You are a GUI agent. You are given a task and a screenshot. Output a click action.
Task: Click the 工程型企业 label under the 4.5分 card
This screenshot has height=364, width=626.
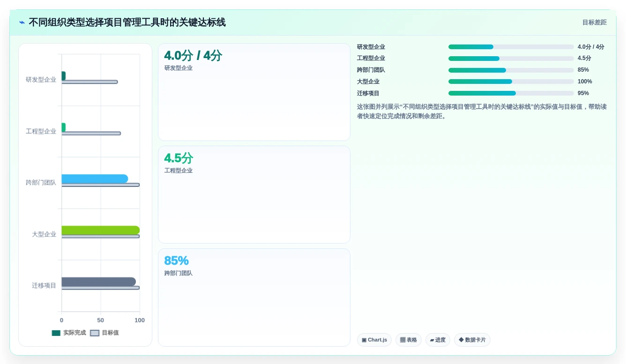click(179, 171)
